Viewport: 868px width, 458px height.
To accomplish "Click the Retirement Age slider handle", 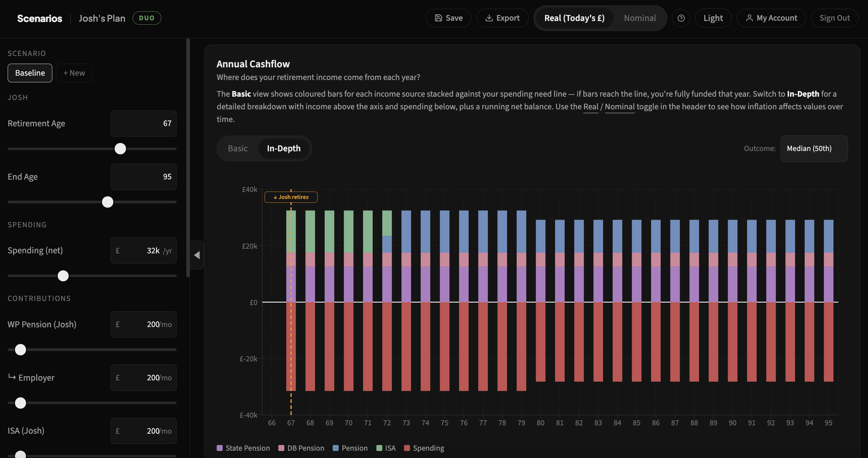I will (120, 149).
